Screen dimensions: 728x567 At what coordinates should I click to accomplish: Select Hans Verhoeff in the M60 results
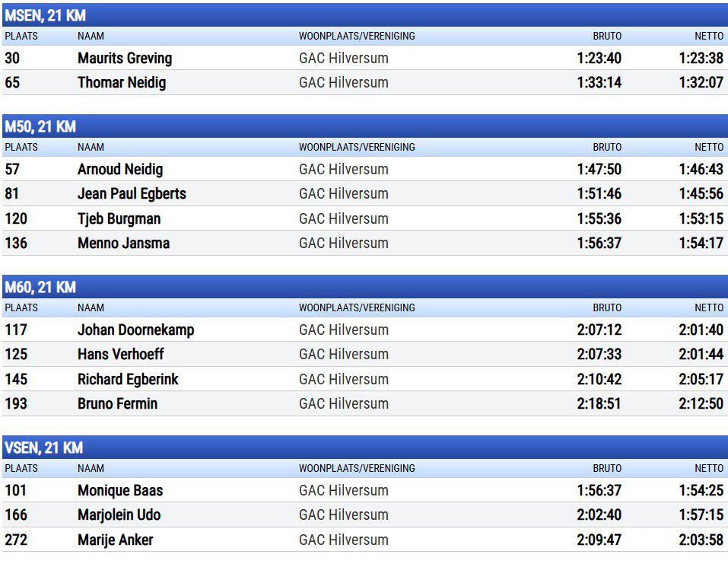pos(120,354)
